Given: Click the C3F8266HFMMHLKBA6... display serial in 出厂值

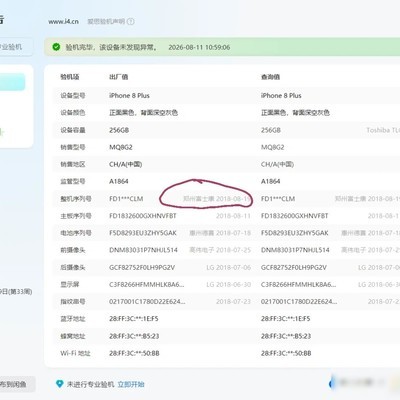Looking at the screenshot, I should pyautogui.click(x=146, y=284).
